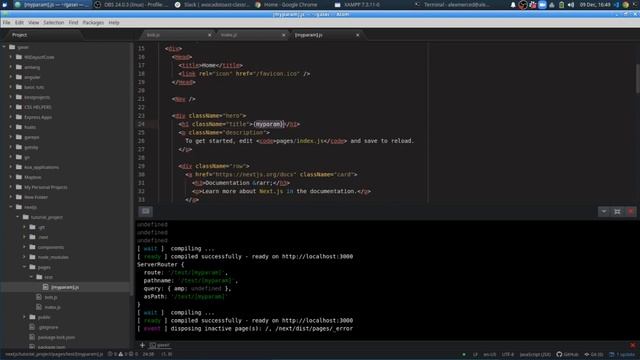Open the Help menu
The height and width of the screenshot is (360, 640).
tap(114, 22)
